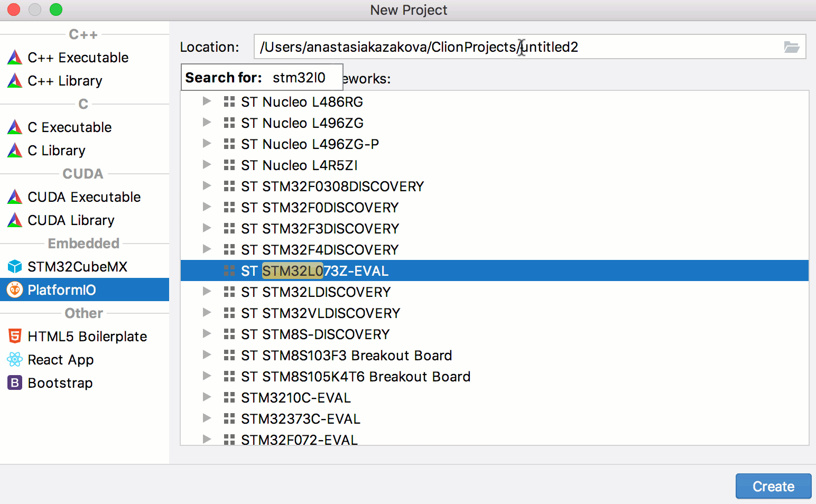Click the C++ Executable CMake icon
The height and width of the screenshot is (504, 816).
click(15, 57)
